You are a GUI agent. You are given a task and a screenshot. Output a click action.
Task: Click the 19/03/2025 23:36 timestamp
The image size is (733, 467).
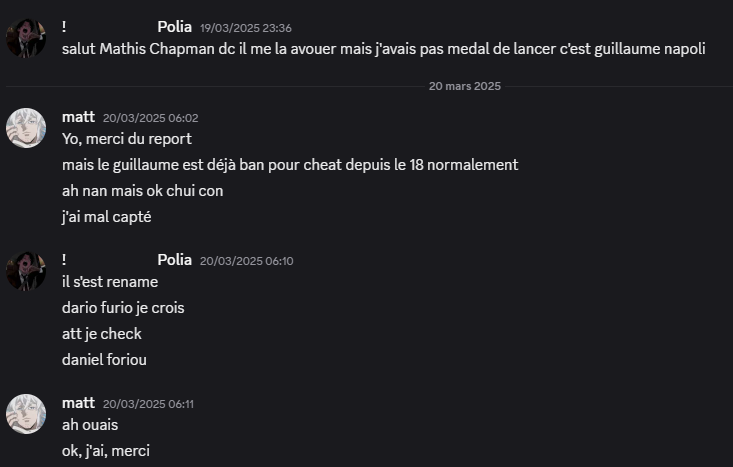point(246,28)
